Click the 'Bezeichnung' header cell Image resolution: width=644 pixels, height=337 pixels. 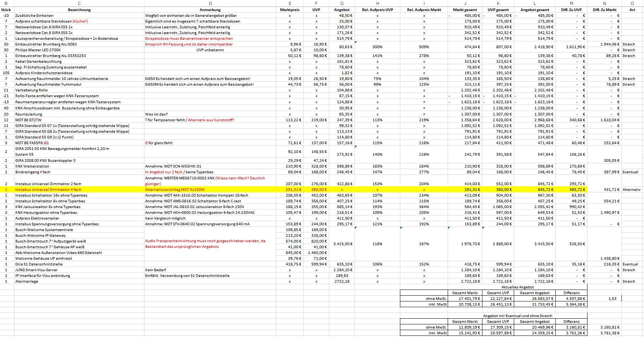(79, 10)
